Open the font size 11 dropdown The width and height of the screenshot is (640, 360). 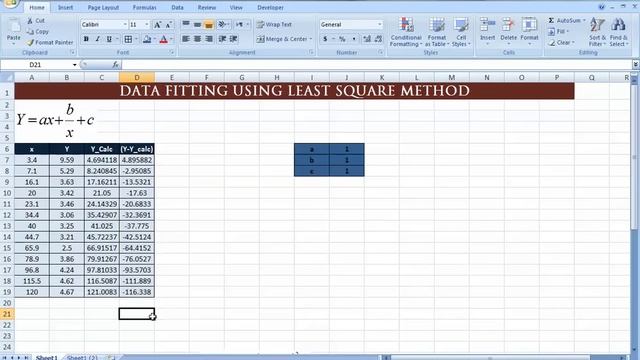(x=147, y=24)
